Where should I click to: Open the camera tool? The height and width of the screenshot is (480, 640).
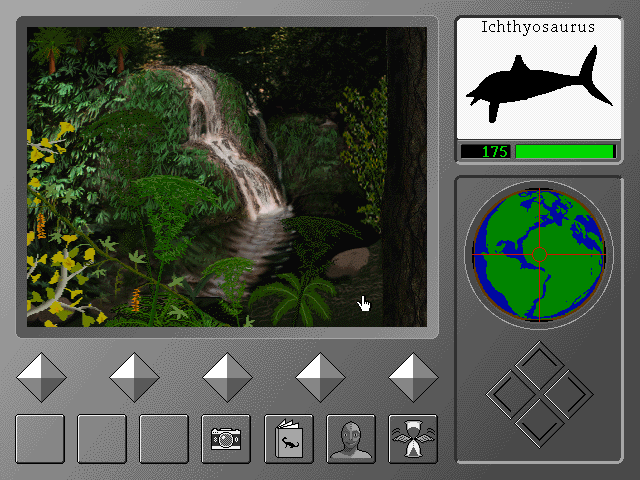(x=226, y=439)
